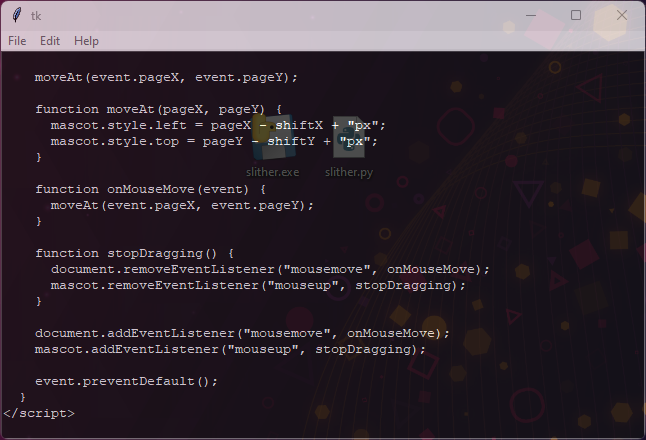
Task: Open the Help menu
Action: point(86,41)
